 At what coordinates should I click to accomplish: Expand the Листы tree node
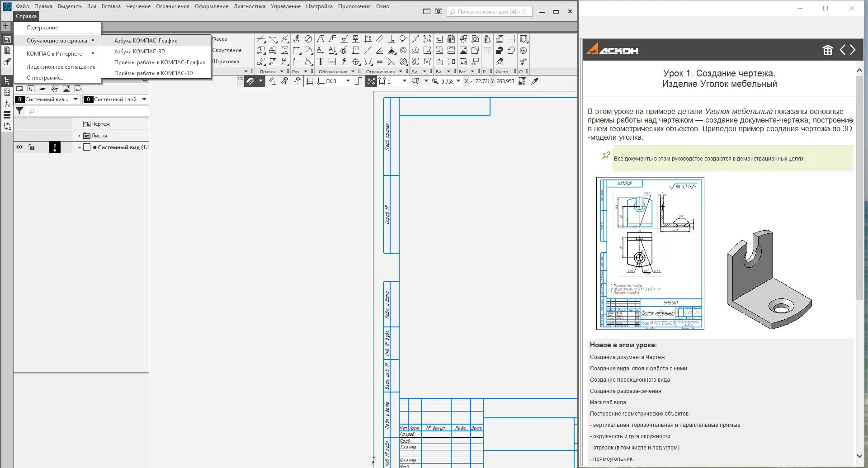tap(80, 136)
